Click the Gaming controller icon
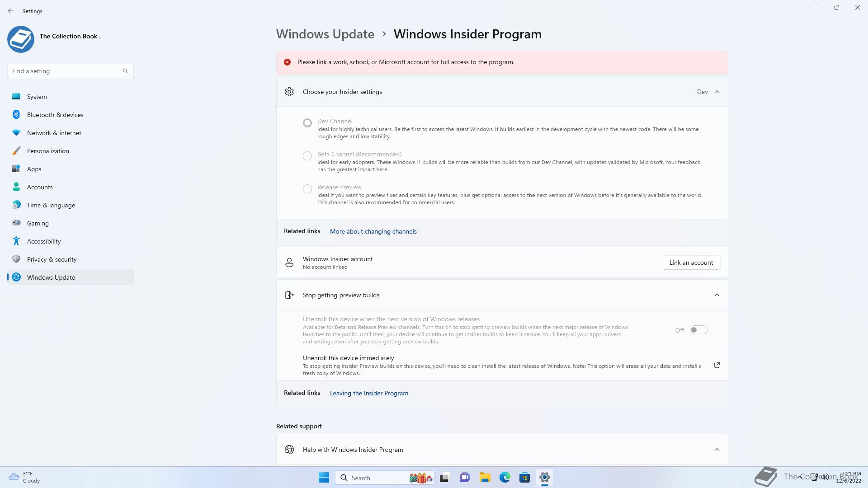Image resolution: width=868 pixels, height=488 pixels. pos(16,222)
